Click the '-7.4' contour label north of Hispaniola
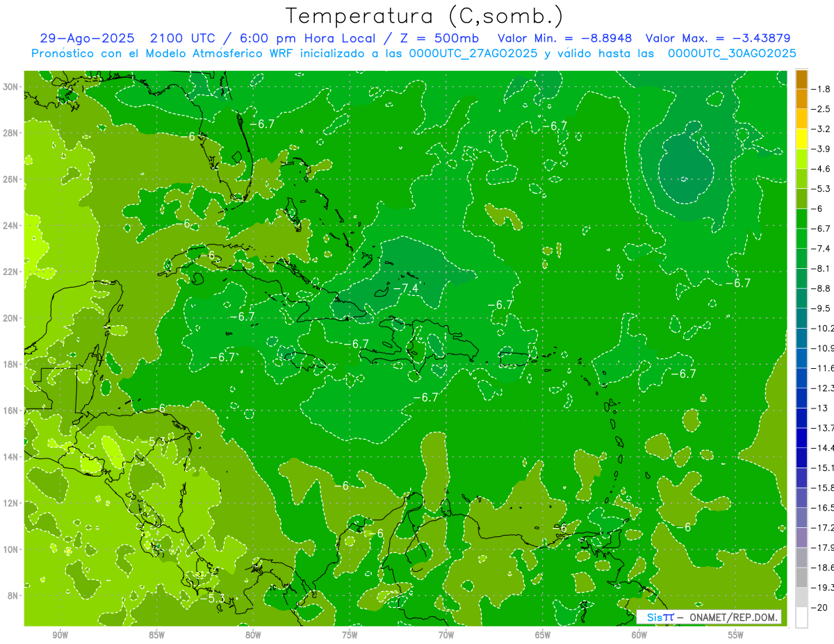 click(x=405, y=288)
